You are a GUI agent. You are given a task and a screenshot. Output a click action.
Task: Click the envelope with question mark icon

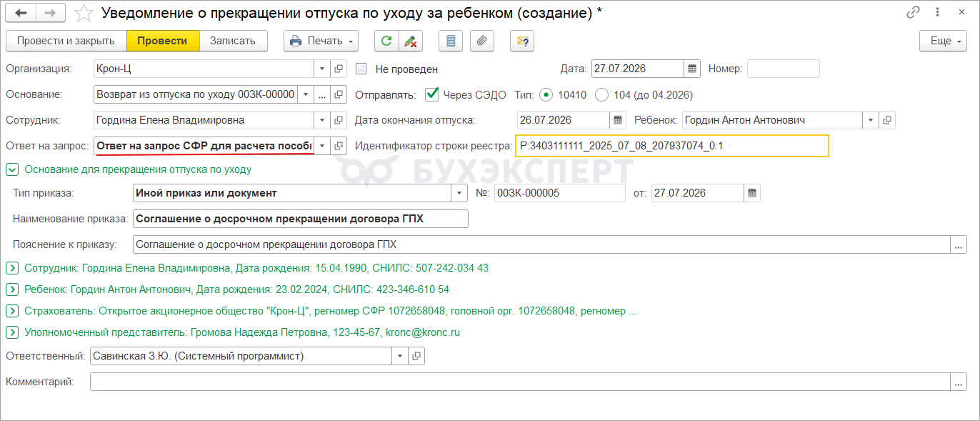(522, 41)
